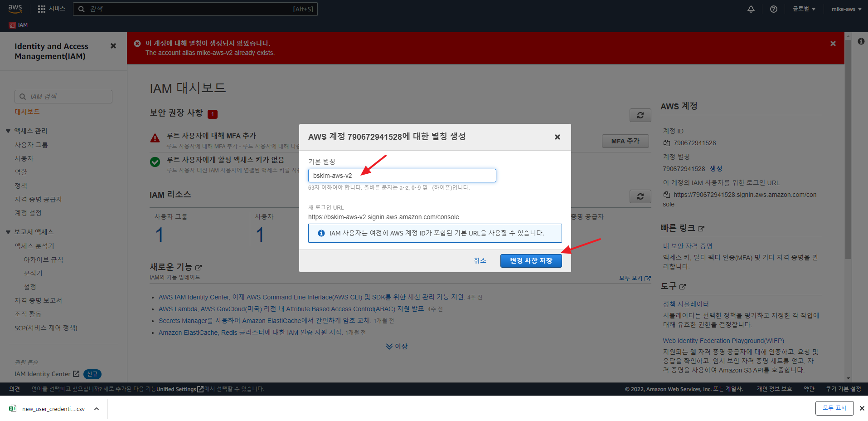Image resolution: width=868 pixels, height=421 pixels.
Task: Open Unified Settings footer link
Action: 180,389
